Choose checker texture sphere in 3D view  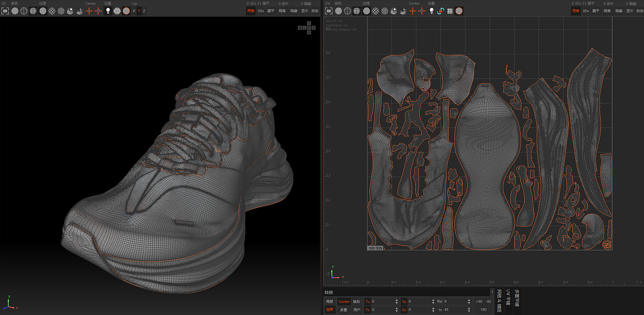(52, 11)
